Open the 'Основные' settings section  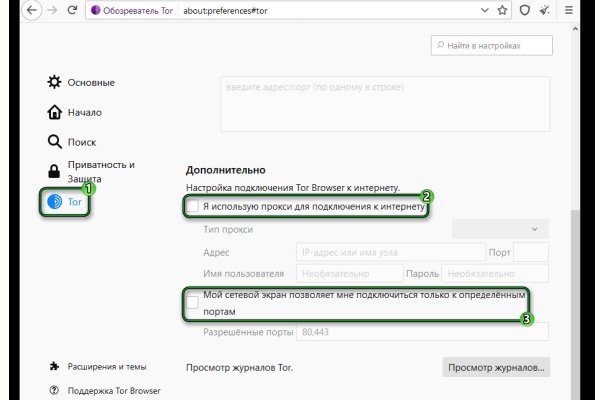click(90, 82)
